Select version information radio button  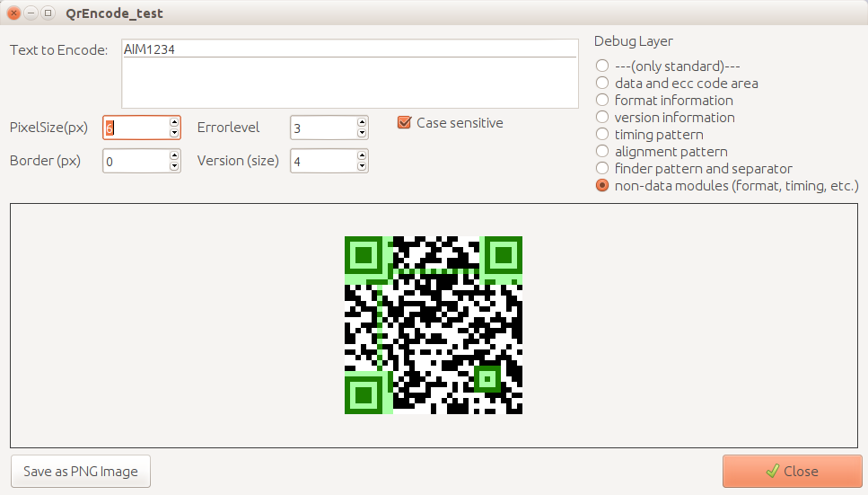(x=602, y=117)
